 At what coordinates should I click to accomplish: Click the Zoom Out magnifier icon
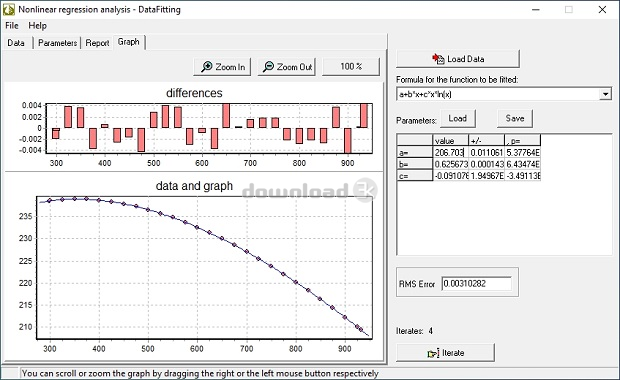click(x=268, y=67)
